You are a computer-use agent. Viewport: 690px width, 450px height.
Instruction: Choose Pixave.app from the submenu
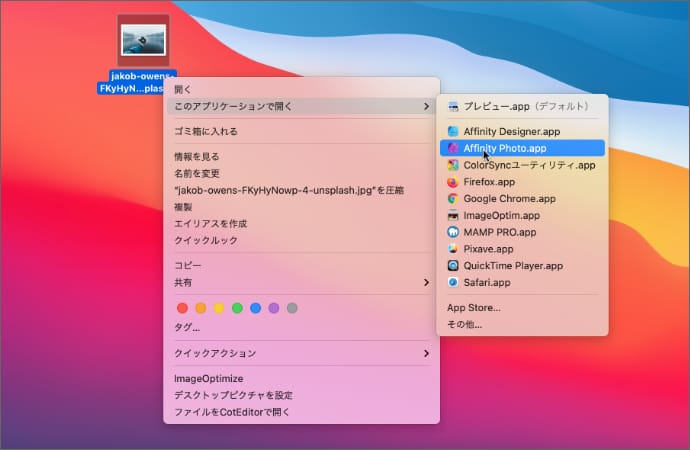(488, 249)
